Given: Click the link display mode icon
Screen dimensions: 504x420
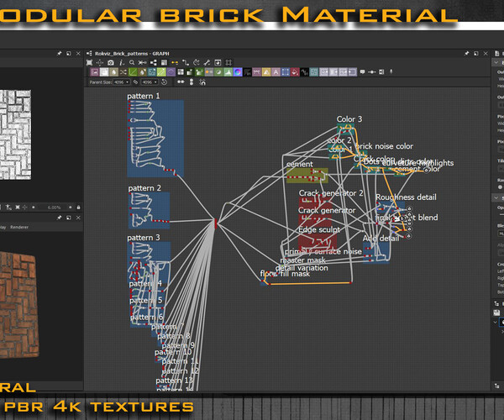Looking at the screenshot, I should tap(186, 63).
